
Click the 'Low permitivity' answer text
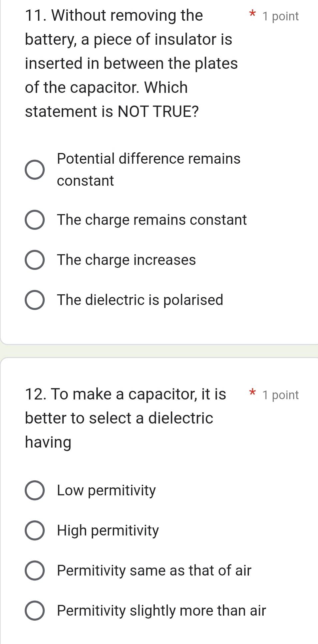106,490
